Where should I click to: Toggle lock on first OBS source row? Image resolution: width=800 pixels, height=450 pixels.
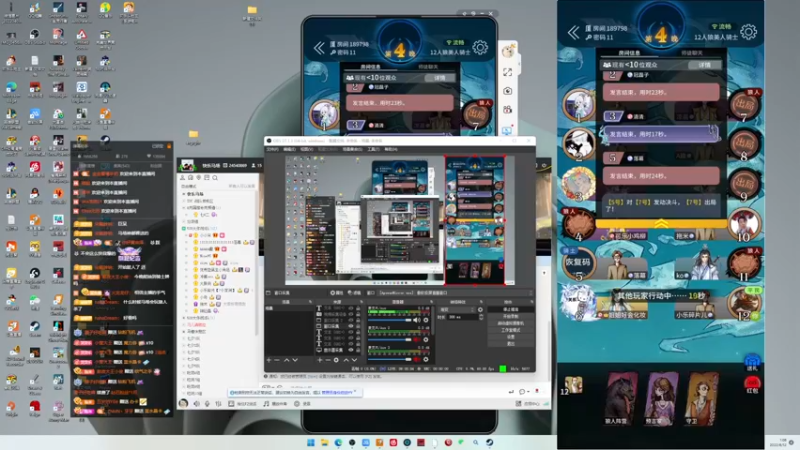tap(358, 308)
